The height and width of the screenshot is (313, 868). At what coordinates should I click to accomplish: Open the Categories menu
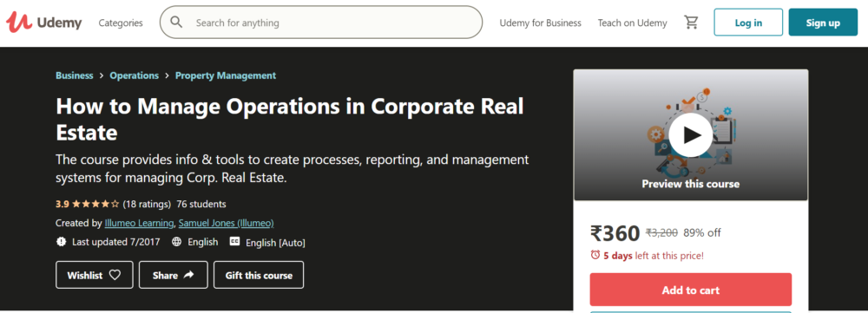tap(121, 23)
